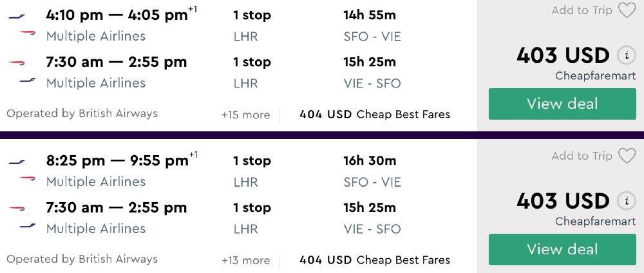Select the 8:25 pm — 9:55 pm departure
Viewport: 644px width, 273px height.
pos(117,160)
